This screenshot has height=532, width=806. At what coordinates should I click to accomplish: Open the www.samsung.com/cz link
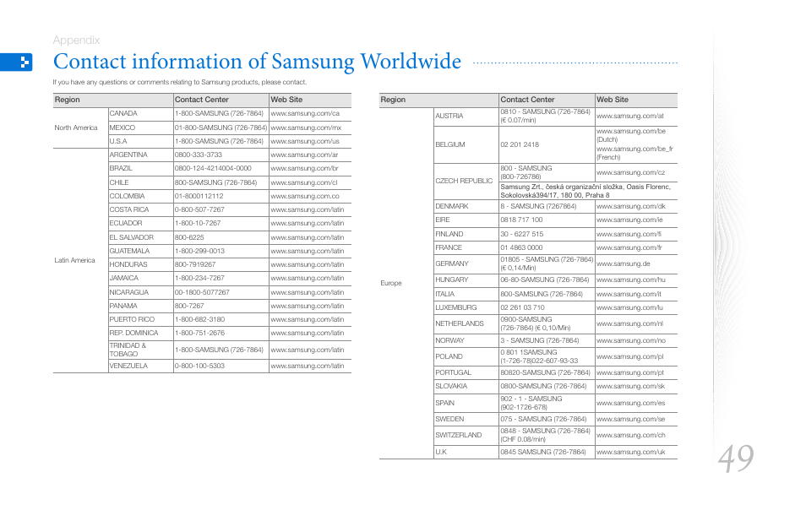click(x=631, y=173)
